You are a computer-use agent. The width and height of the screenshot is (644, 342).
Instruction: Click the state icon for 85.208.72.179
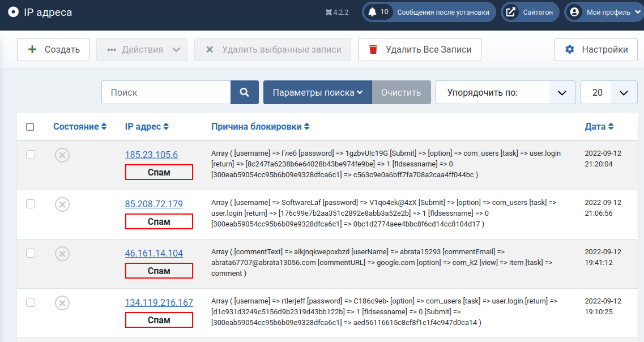[x=62, y=204]
